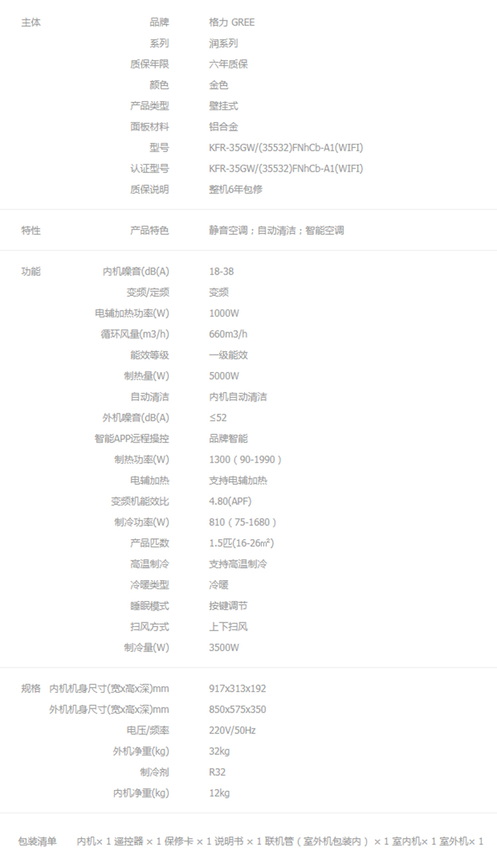Select the 上下扫风 sweep mode value
The image size is (497, 868).
click(228, 627)
